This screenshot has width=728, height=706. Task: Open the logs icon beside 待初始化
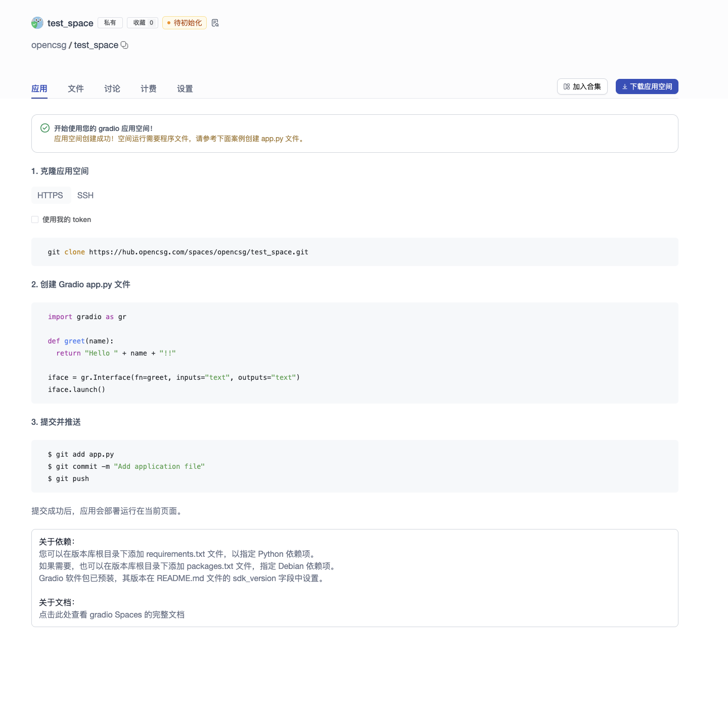point(215,23)
